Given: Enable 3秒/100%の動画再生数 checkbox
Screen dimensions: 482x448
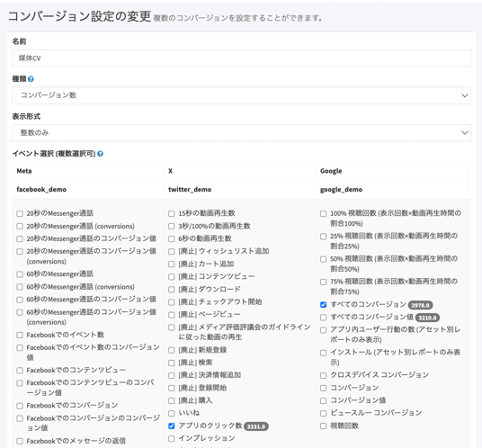Looking at the screenshot, I should (172, 227).
